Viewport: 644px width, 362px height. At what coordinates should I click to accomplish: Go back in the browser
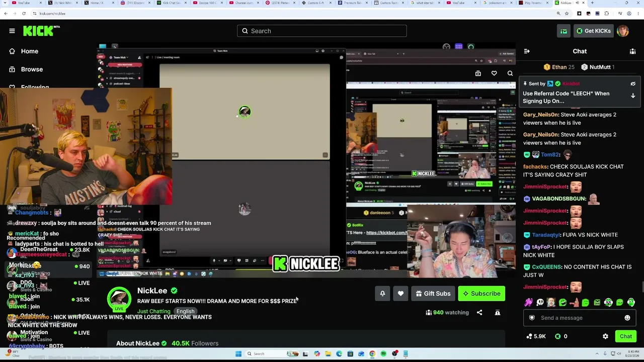pos(6,14)
